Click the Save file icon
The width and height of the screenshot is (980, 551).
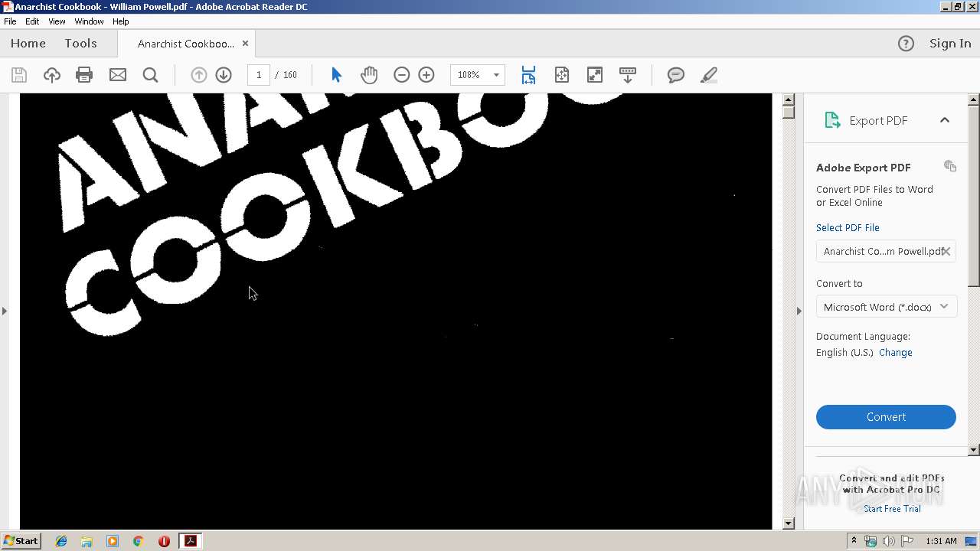[19, 75]
